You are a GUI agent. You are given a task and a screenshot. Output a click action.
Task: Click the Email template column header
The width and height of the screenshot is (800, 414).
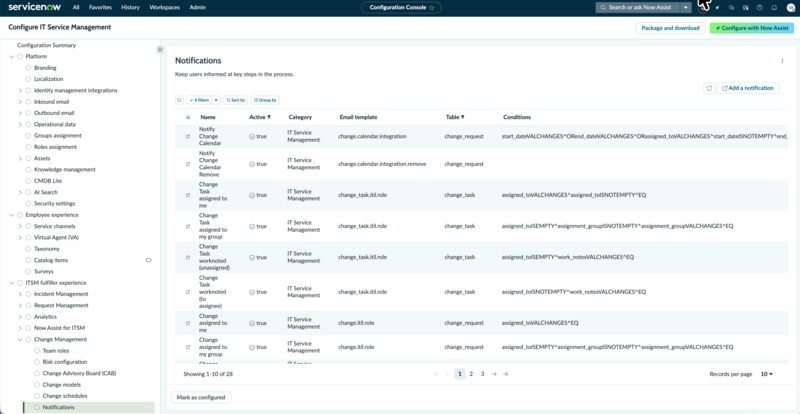point(358,117)
